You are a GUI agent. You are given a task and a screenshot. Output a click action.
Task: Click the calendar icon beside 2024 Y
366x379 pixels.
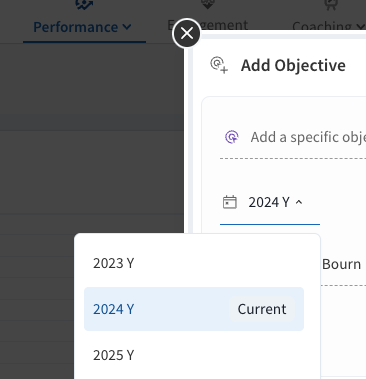click(x=230, y=202)
